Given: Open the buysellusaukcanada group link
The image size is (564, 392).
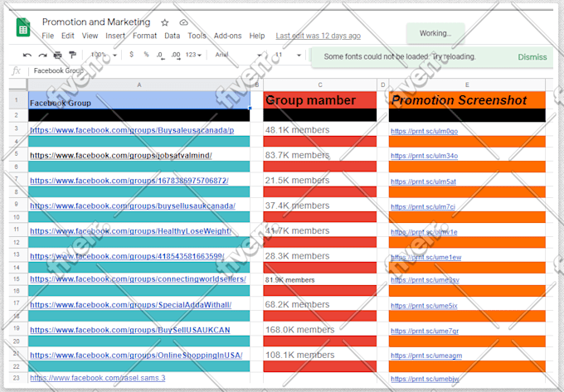Looking at the screenshot, I should [133, 206].
